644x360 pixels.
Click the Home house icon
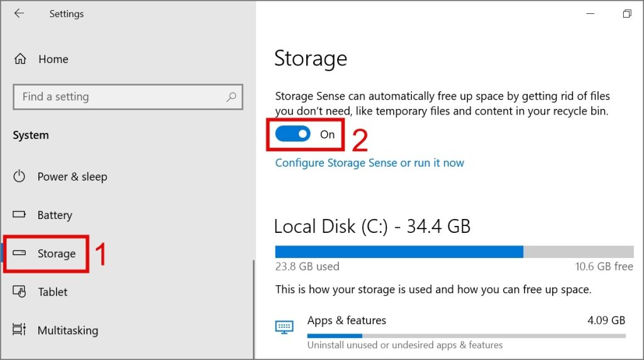[20, 59]
